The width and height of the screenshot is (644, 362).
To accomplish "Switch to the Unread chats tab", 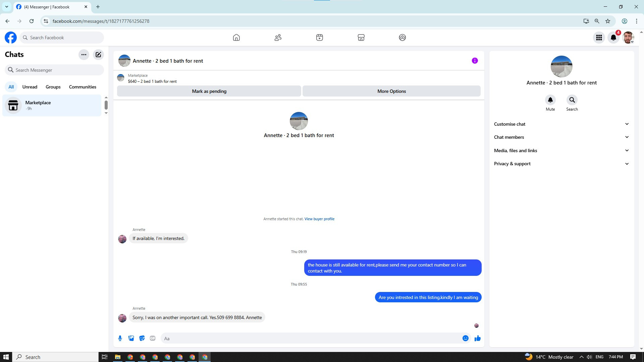I will click(30, 87).
